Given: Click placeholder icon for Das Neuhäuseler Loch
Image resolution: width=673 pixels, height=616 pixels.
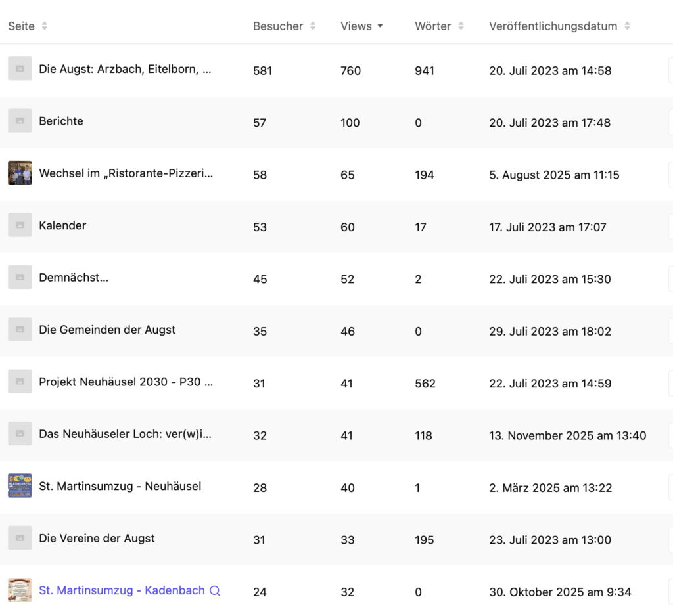Looking at the screenshot, I should (x=20, y=434).
